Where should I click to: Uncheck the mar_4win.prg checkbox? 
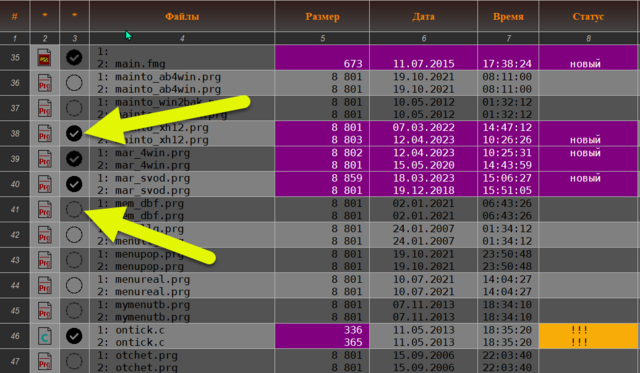tap(74, 159)
